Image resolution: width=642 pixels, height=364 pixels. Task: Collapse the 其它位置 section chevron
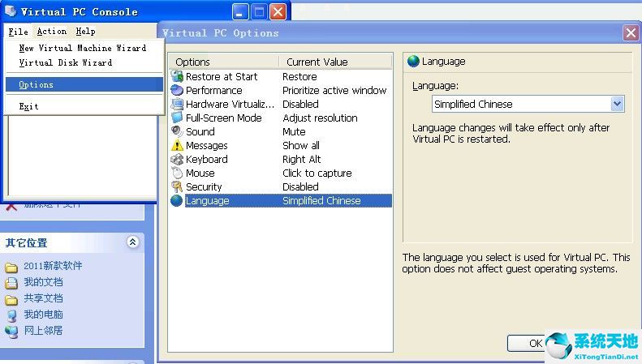click(x=132, y=242)
